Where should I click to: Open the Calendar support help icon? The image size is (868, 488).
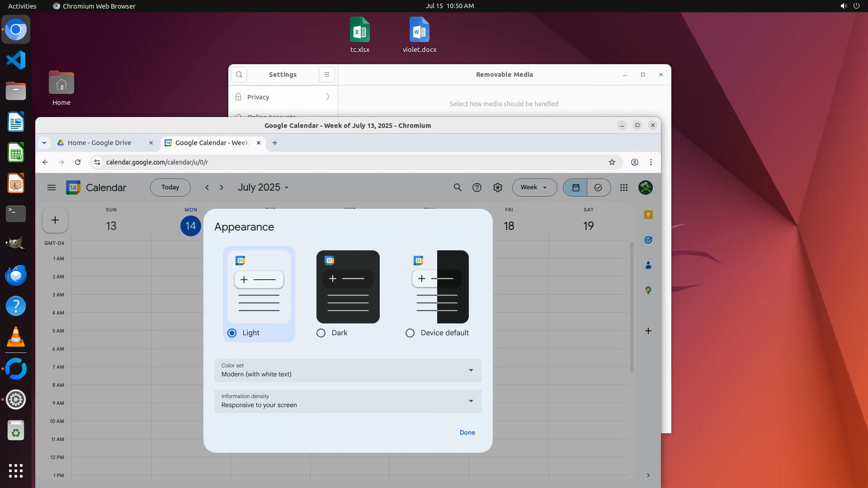pos(477,188)
